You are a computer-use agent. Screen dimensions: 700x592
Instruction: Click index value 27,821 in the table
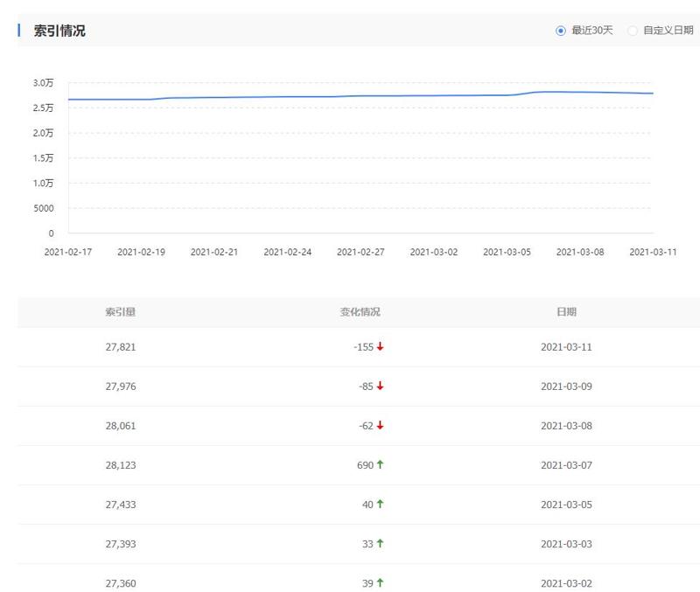click(x=121, y=347)
